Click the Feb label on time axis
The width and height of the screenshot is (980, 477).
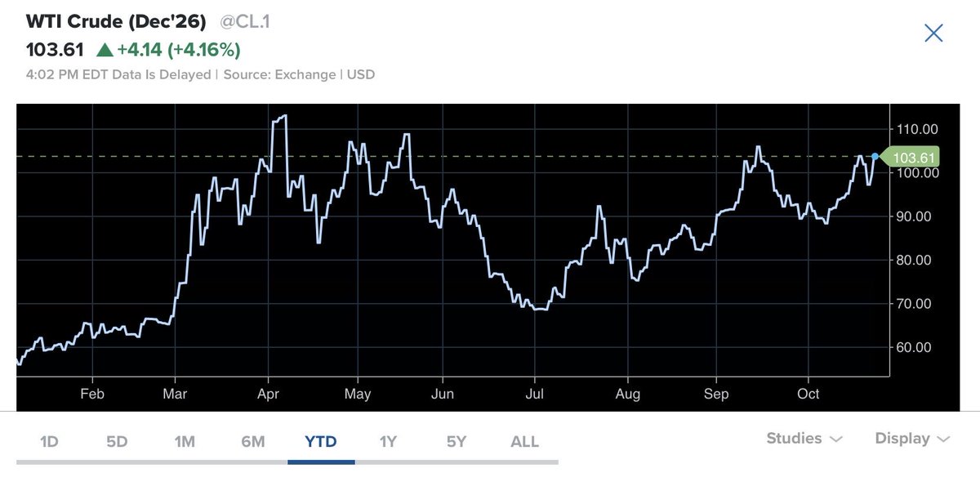click(x=91, y=393)
